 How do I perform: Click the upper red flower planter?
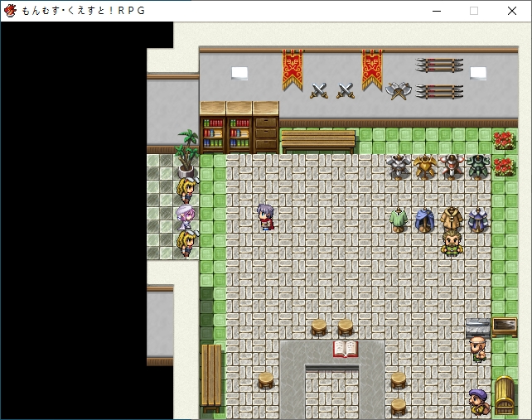(505, 141)
